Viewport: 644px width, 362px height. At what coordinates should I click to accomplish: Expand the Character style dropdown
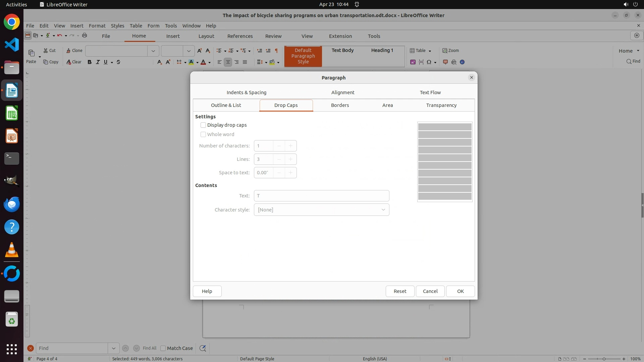[383, 210]
